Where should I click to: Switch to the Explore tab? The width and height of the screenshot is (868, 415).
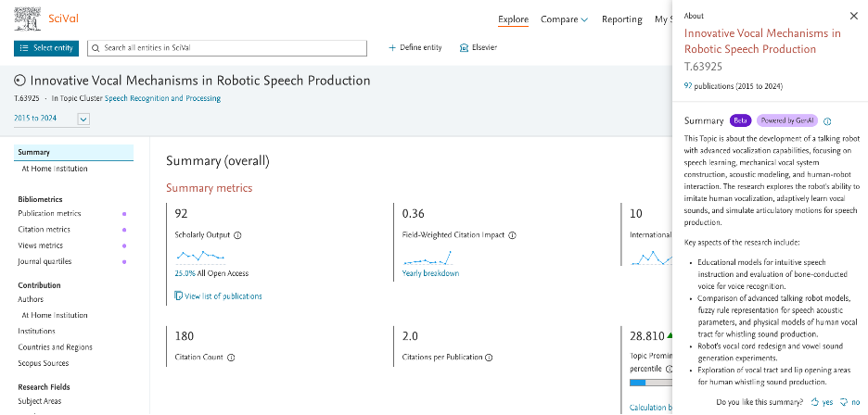(x=513, y=19)
